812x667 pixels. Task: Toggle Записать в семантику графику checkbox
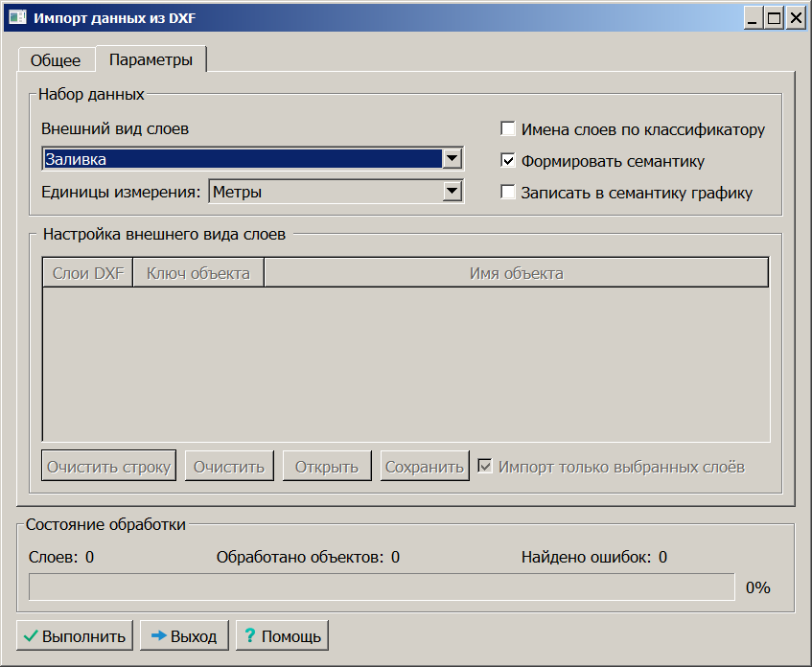(x=508, y=193)
